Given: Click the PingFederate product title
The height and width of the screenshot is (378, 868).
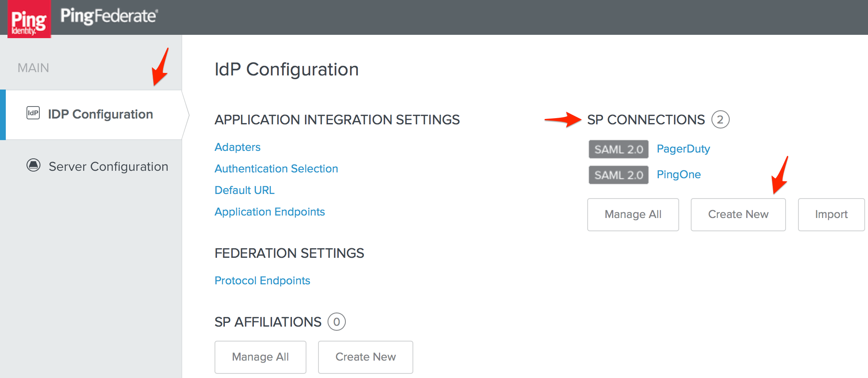Looking at the screenshot, I should click(x=109, y=16).
